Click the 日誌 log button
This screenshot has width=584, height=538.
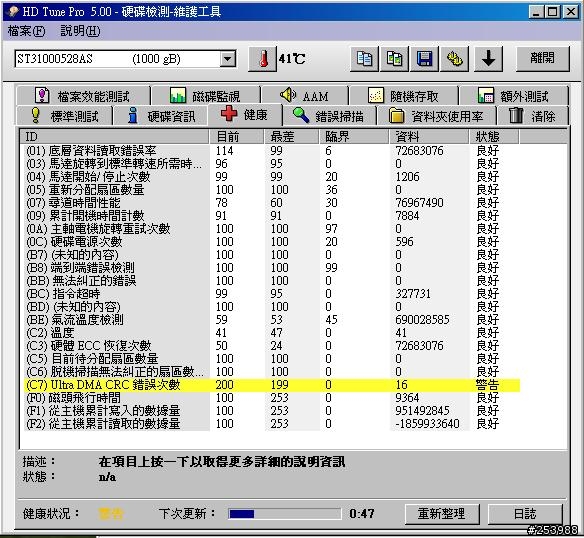click(525, 514)
